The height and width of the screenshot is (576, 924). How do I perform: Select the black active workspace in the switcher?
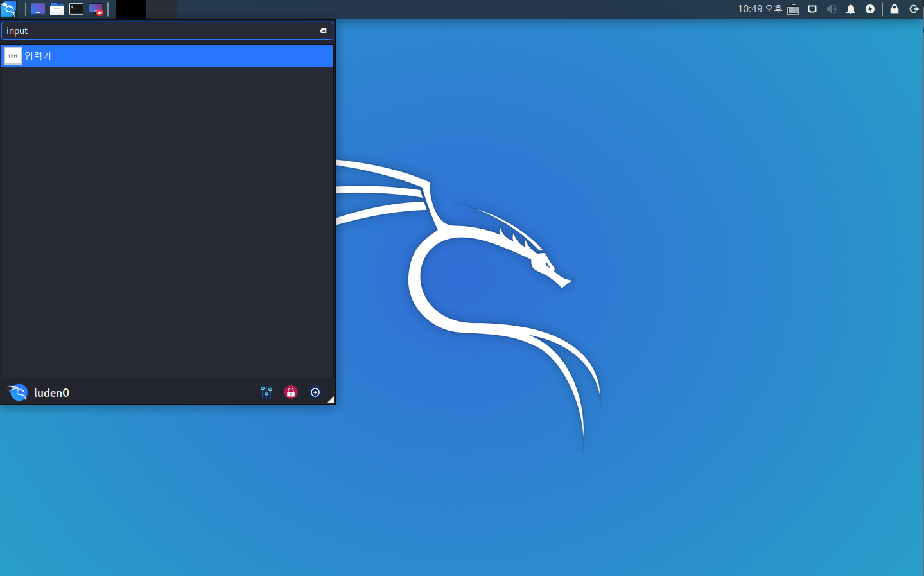(x=130, y=9)
